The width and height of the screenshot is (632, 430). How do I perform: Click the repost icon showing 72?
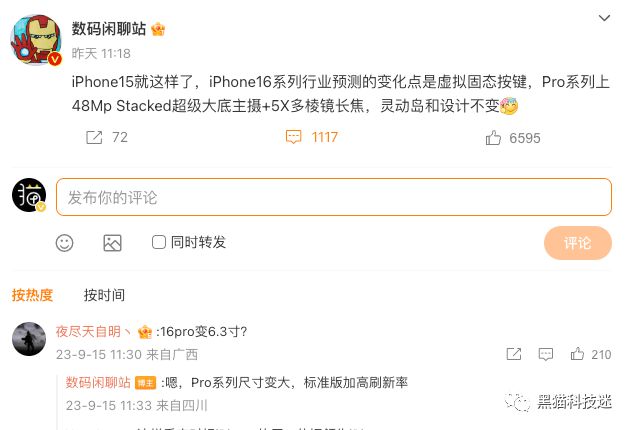pyautogui.click(x=94, y=137)
